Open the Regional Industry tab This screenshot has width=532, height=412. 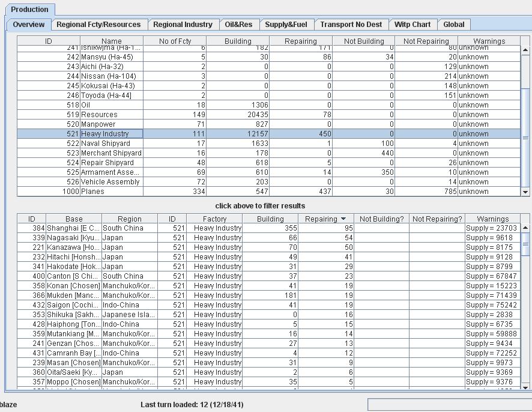[183, 25]
